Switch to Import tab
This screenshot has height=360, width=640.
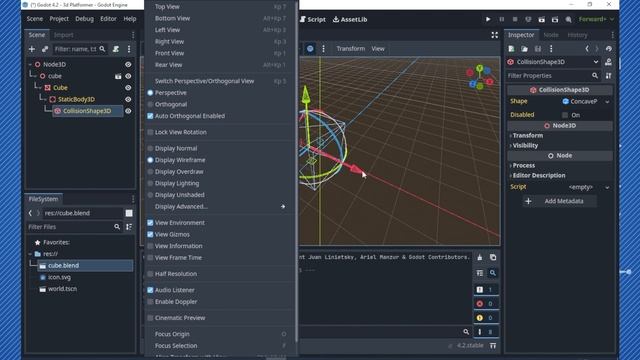click(64, 35)
